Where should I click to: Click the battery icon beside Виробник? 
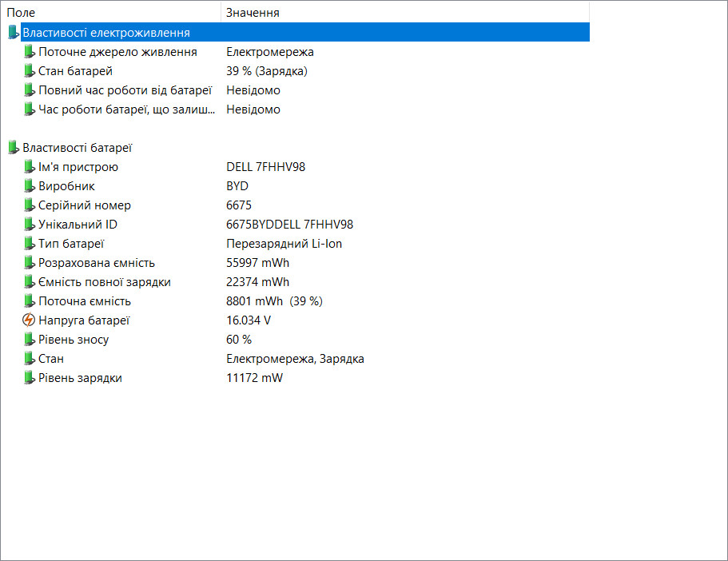(x=30, y=186)
